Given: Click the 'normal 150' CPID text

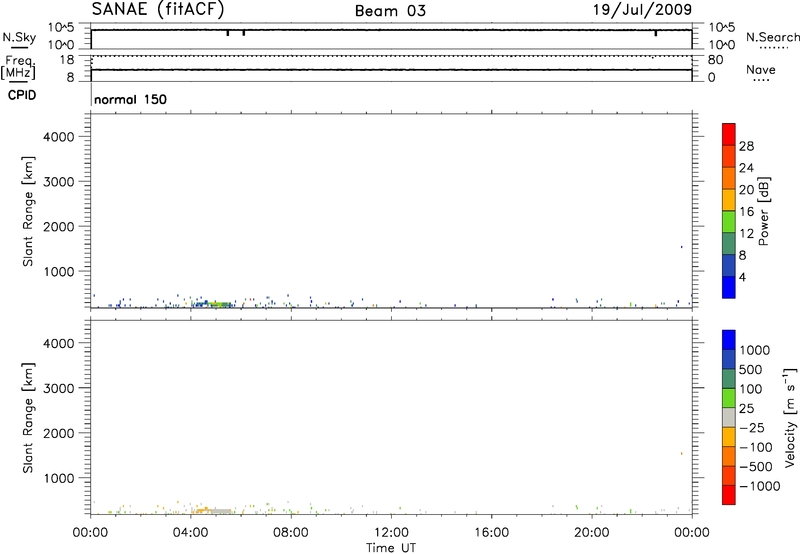Looking at the screenshot, I should tap(131, 99).
